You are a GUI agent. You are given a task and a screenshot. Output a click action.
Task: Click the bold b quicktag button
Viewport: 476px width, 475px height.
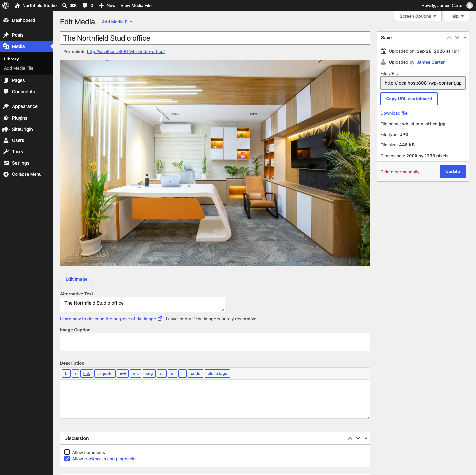coord(66,374)
